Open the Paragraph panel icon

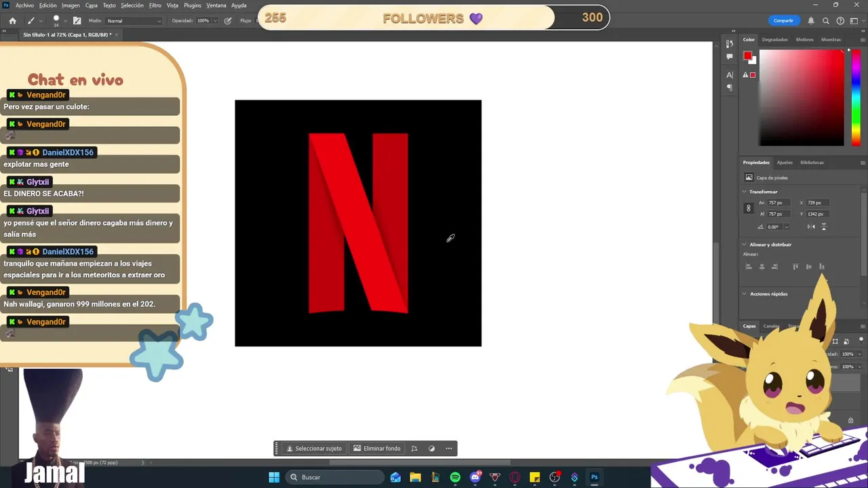point(730,87)
